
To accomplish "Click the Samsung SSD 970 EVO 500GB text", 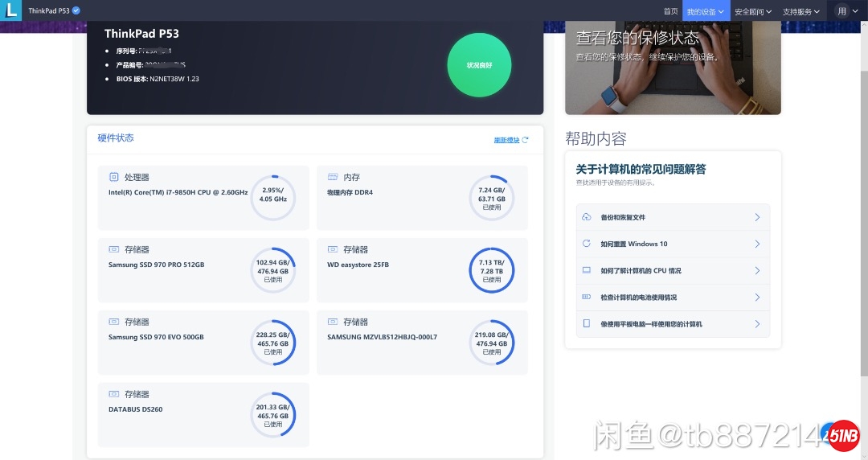I will 156,337.
